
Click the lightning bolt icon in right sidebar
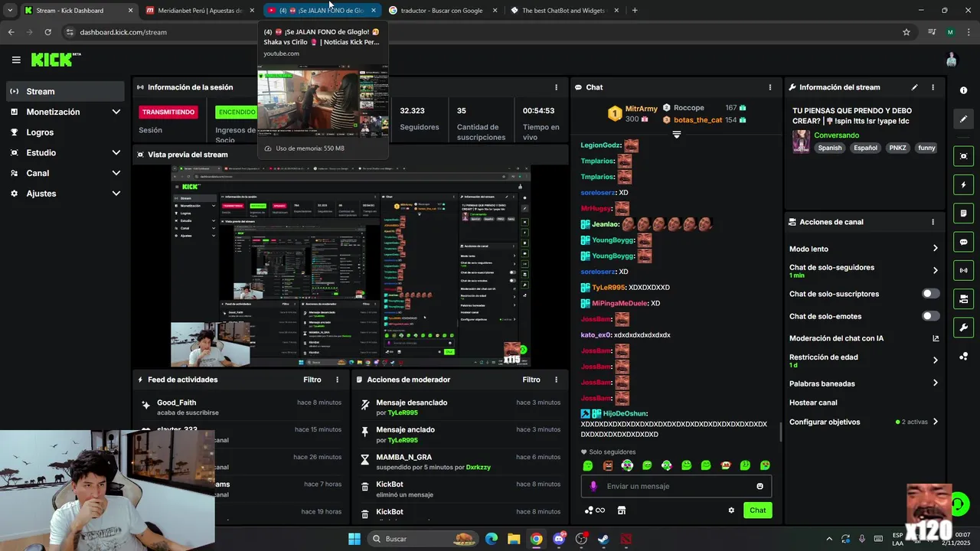coord(963,184)
